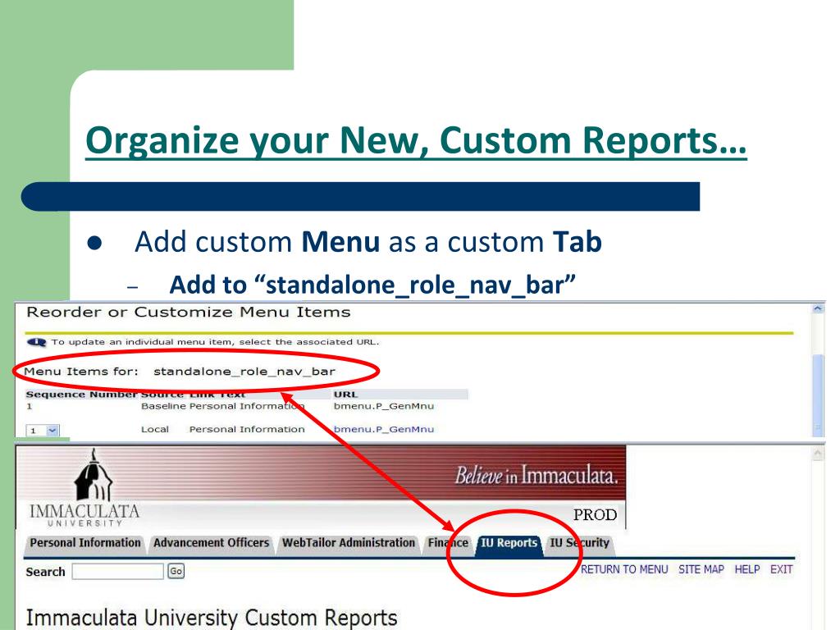Screen dimensions: 840x630
Task: Click the Go search button
Action: point(176,571)
